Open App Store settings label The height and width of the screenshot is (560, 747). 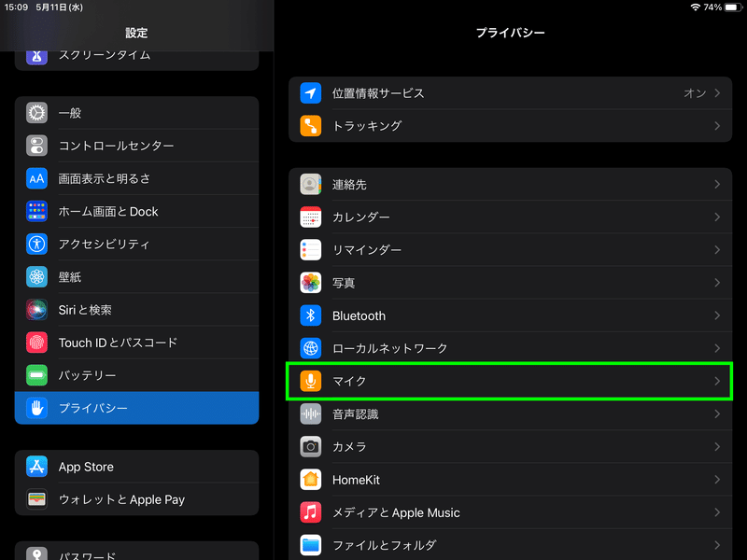(86, 467)
